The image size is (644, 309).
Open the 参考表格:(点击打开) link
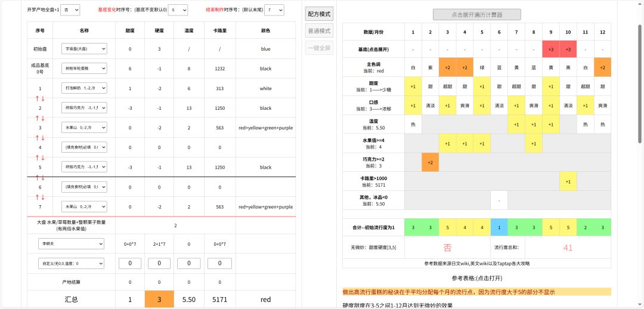click(476, 278)
